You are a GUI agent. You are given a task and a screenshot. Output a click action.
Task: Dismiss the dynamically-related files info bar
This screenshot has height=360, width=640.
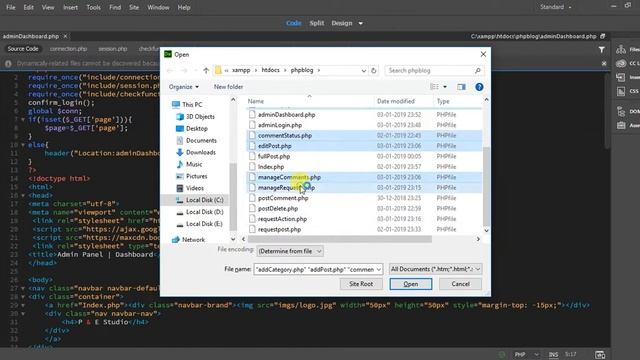pyautogui.click(x=604, y=63)
